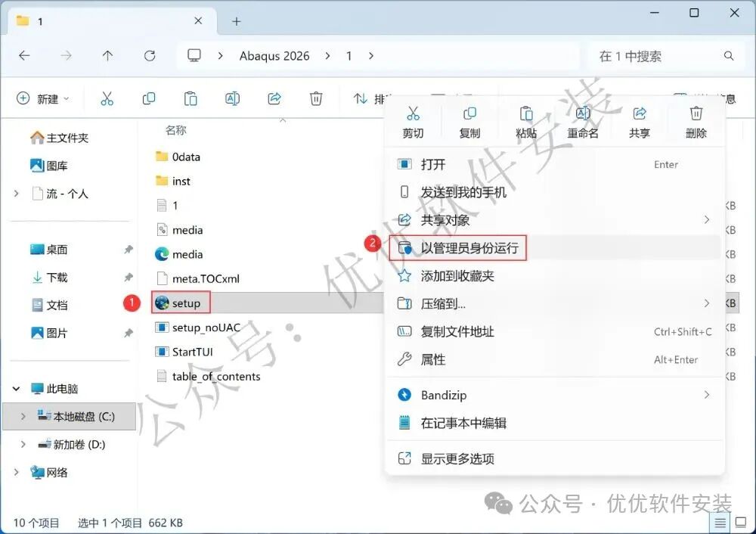Switch to large icons view in the status bar
The image size is (756, 534).
point(741,523)
